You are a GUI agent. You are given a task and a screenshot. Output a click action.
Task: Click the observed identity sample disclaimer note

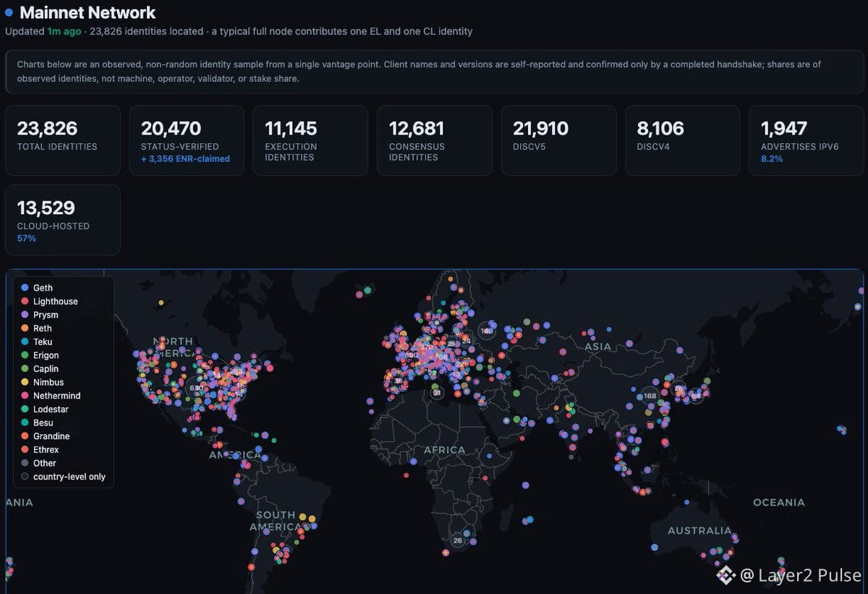[434, 72]
